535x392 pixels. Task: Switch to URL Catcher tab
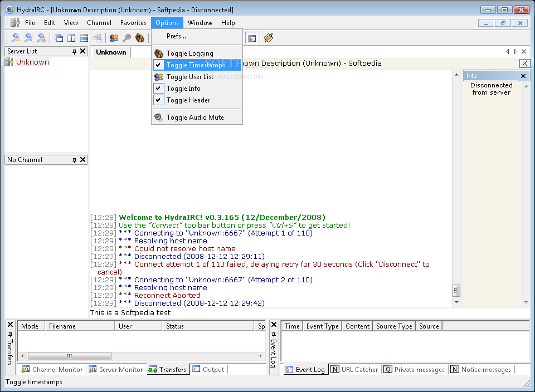tap(355, 370)
